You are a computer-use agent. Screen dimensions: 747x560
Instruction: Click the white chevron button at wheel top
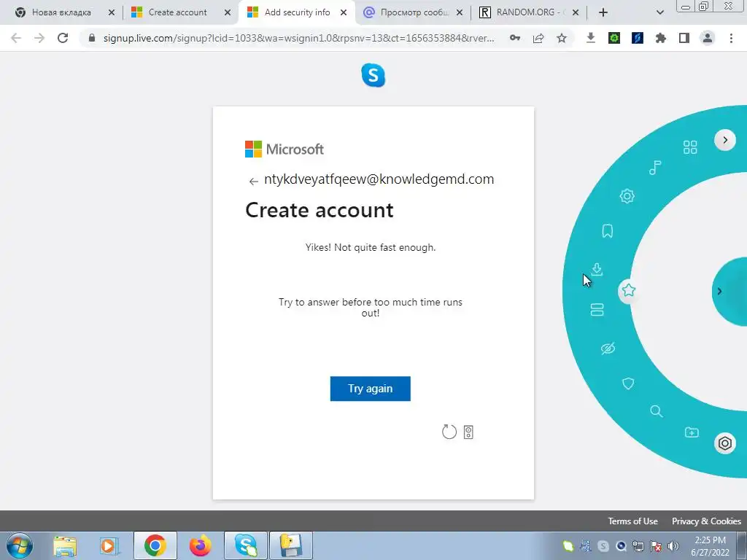coord(724,140)
